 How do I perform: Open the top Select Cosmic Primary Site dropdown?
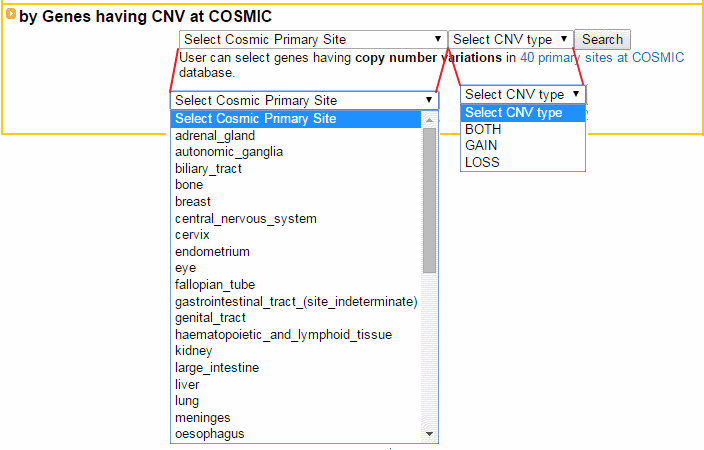tap(313, 40)
